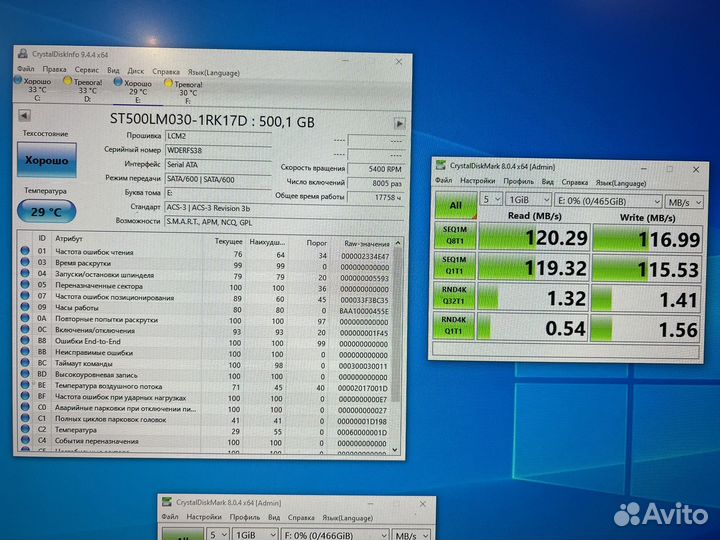Open Сервис menu in CrystalDiskInfo
Screen dimensions: 720x540
(x=87, y=71)
